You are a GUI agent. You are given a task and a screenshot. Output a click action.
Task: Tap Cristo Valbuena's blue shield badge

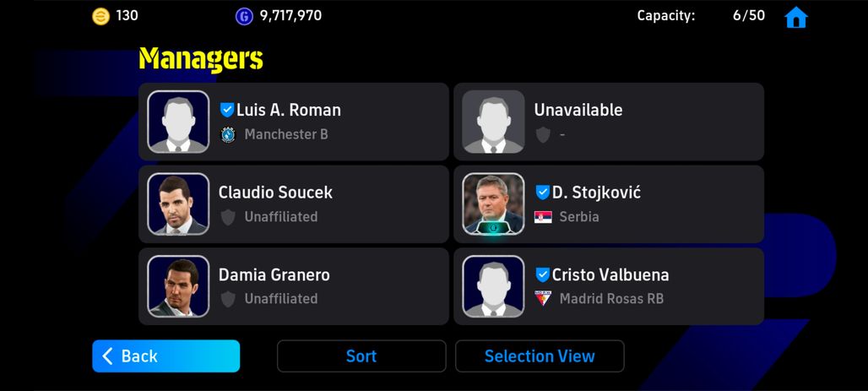[x=542, y=274]
